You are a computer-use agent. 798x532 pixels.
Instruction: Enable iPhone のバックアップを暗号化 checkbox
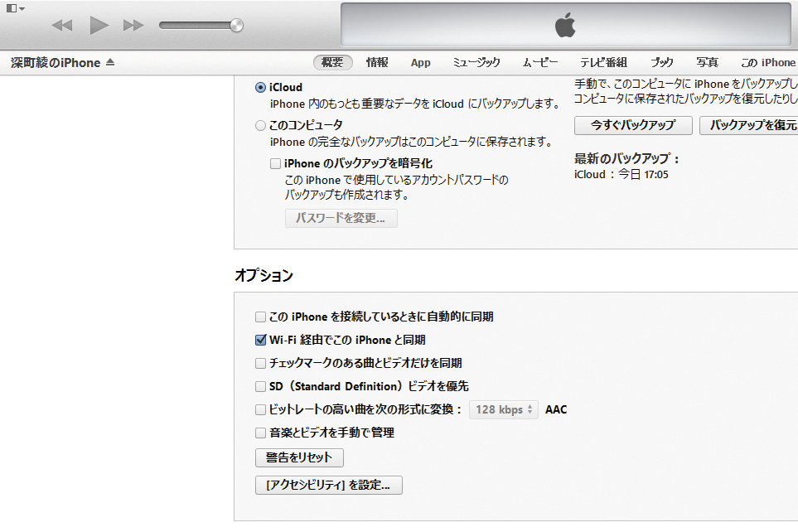pos(275,163)
